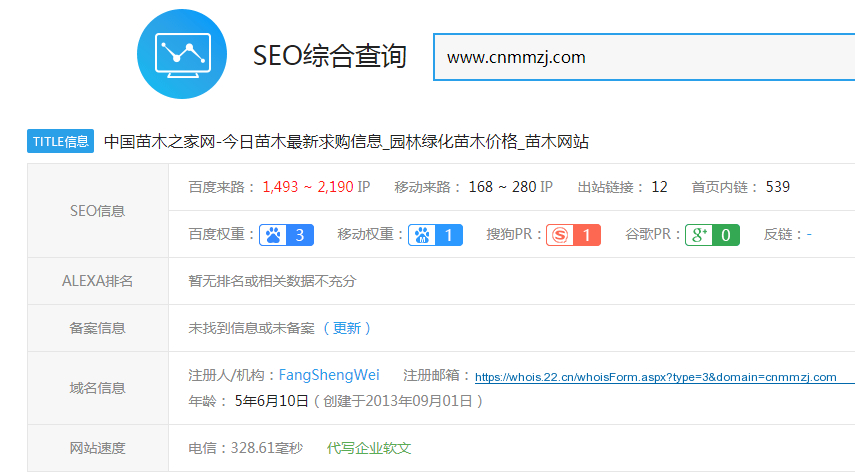Image resolution: width=855 pixels, height=474 pixels.
Task: Click the Baidu paw icon in 百度权重
Action: click(273, 235)
